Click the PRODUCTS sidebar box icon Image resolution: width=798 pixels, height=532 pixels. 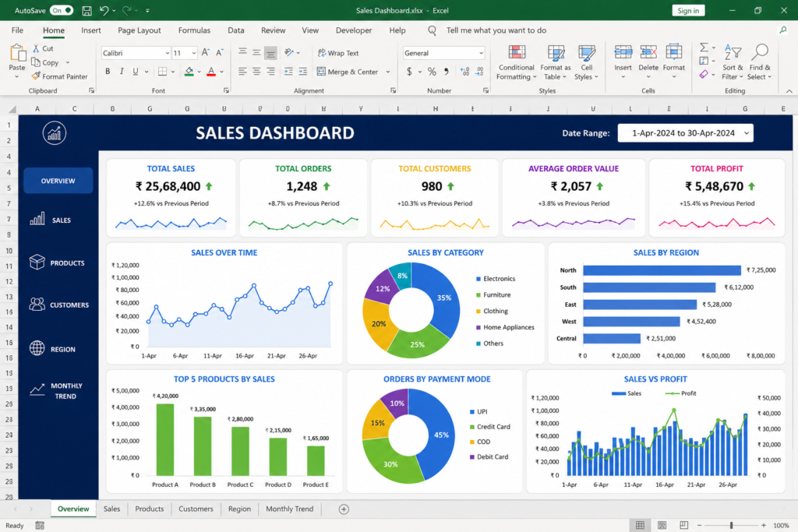pyautogui.click(x=37, y=262)
